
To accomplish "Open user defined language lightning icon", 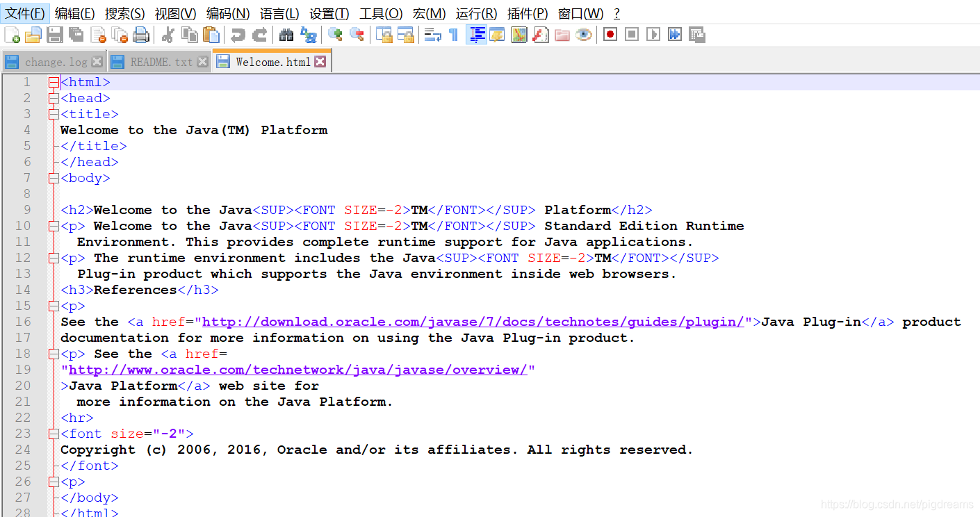I will 497,34.
